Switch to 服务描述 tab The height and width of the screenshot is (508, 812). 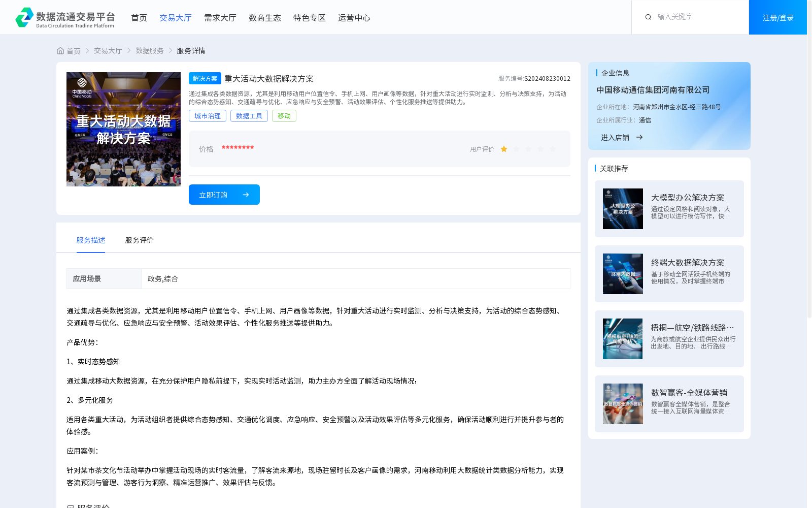pos(91,240)
